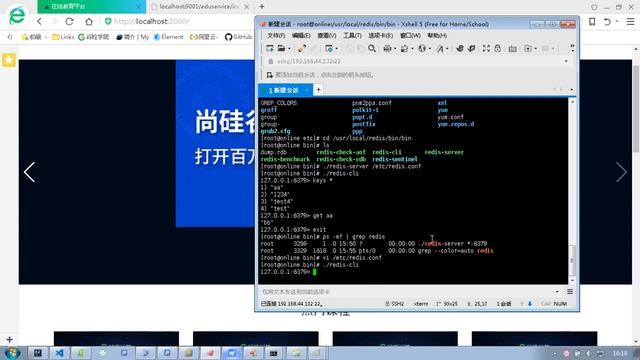This screenshot has width=640, height=360.
Task: Open the 查看(V) menu in Xshell
Action: [327, 36]
